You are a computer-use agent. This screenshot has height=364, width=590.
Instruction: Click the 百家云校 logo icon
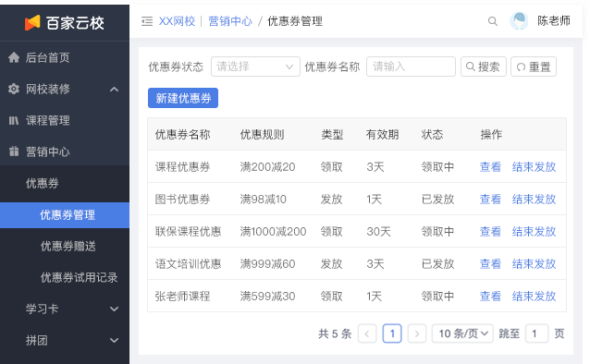[32, 22]
